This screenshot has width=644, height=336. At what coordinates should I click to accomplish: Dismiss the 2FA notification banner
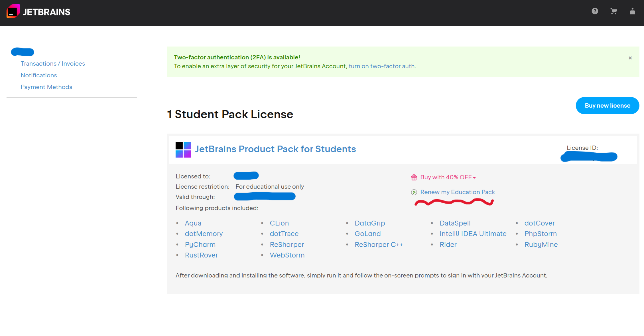(x=630, y=58)
